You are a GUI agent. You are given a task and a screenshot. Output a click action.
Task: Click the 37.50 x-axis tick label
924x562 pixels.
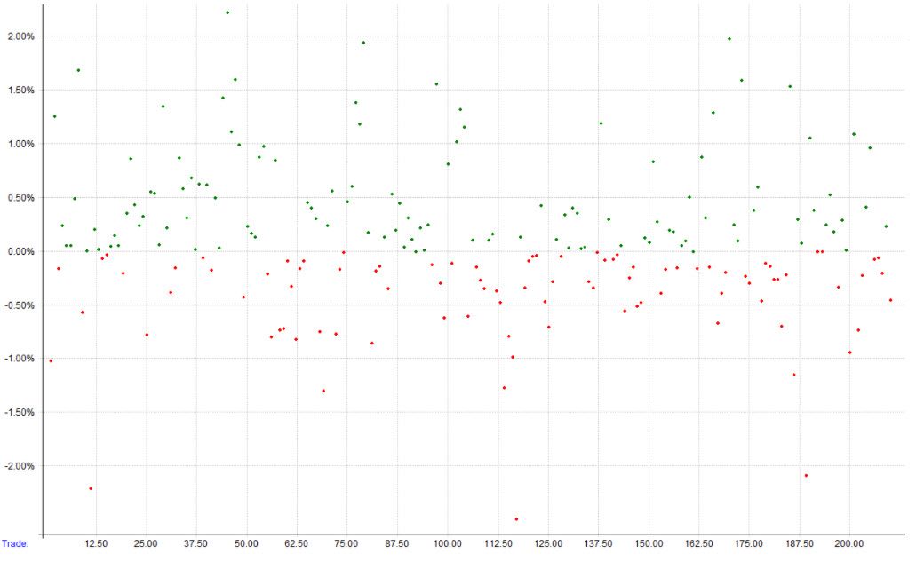point(195,543)
